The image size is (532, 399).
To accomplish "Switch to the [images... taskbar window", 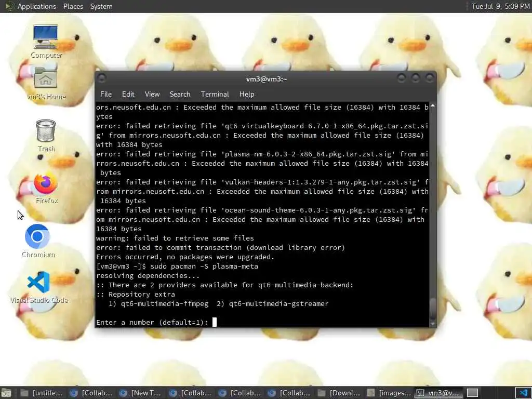I will click(x=389, y=393).
